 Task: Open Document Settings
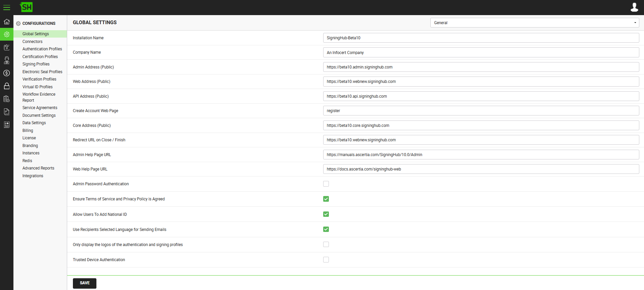click(39, 115)
